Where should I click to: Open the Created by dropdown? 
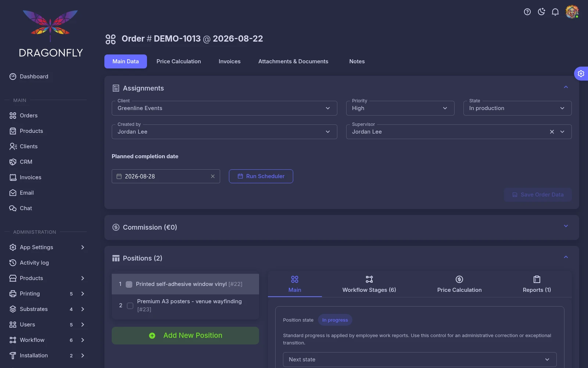tap(224, 132)
